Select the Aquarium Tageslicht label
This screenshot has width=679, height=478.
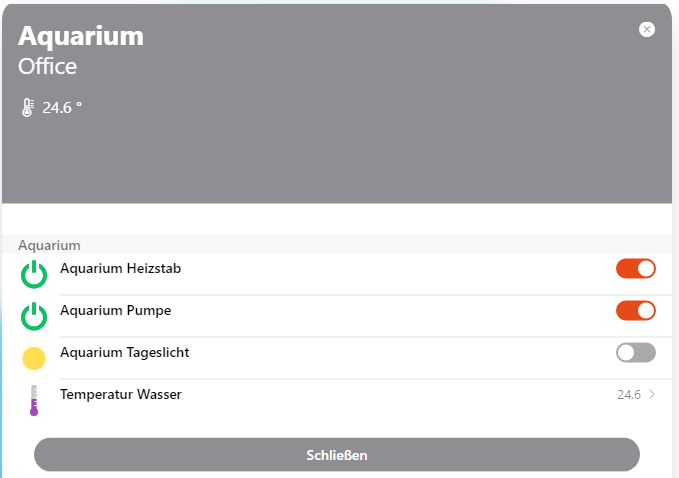(124, 352)
